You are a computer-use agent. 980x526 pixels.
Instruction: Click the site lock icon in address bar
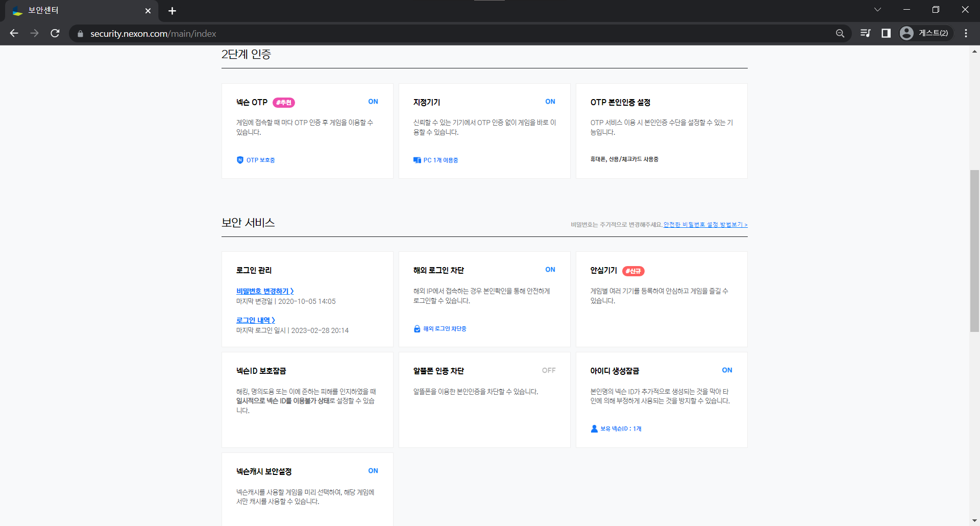80,34
